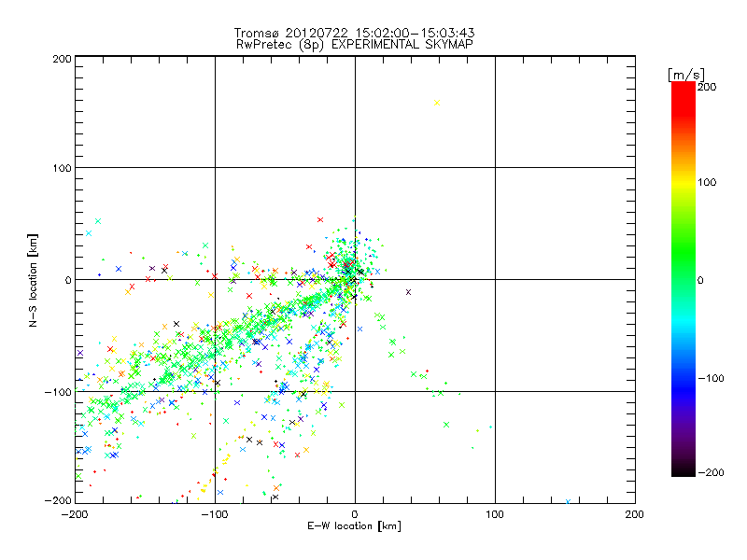Click the E-W axis tick label "200"

pyautogui.click(x=635, y=514)
